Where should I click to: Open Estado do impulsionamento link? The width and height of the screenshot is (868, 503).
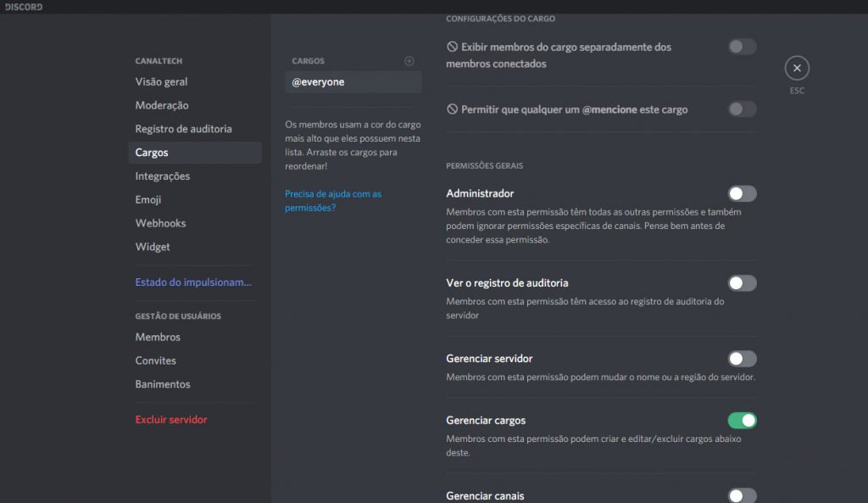tap(195, 282)
